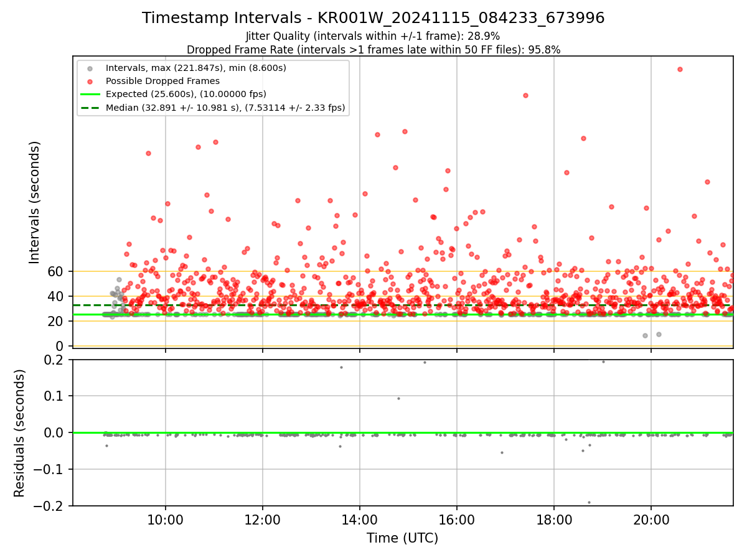Screen dimensions: 747x560
Task: Click the red circle marker in the legend
Action: pos(90,82)
